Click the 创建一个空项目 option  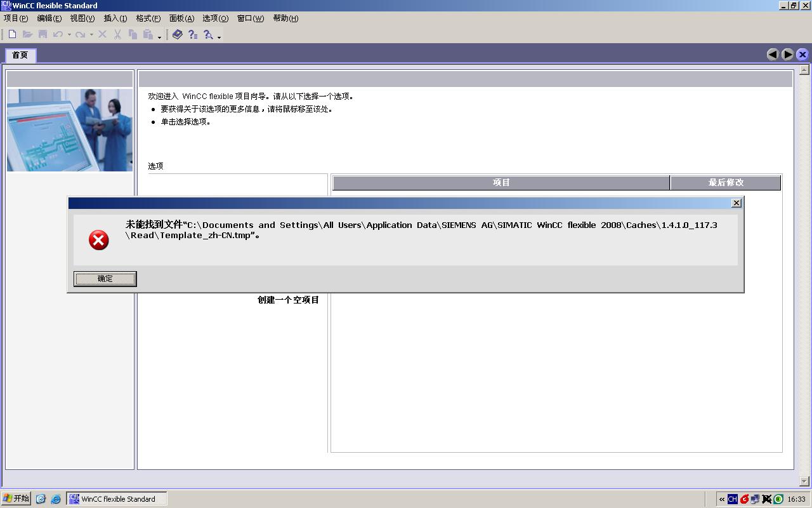(x=288, y=300)
